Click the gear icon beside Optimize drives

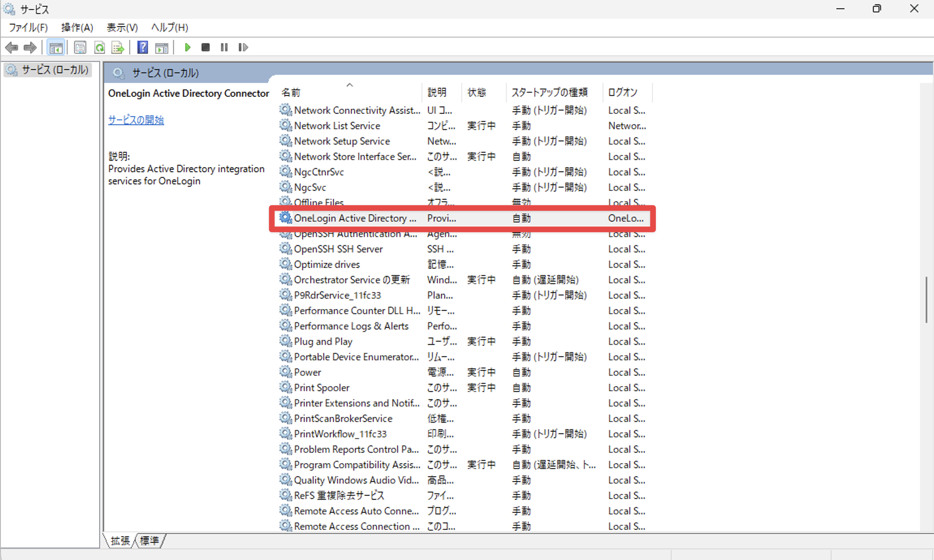(x=285, y=264)
